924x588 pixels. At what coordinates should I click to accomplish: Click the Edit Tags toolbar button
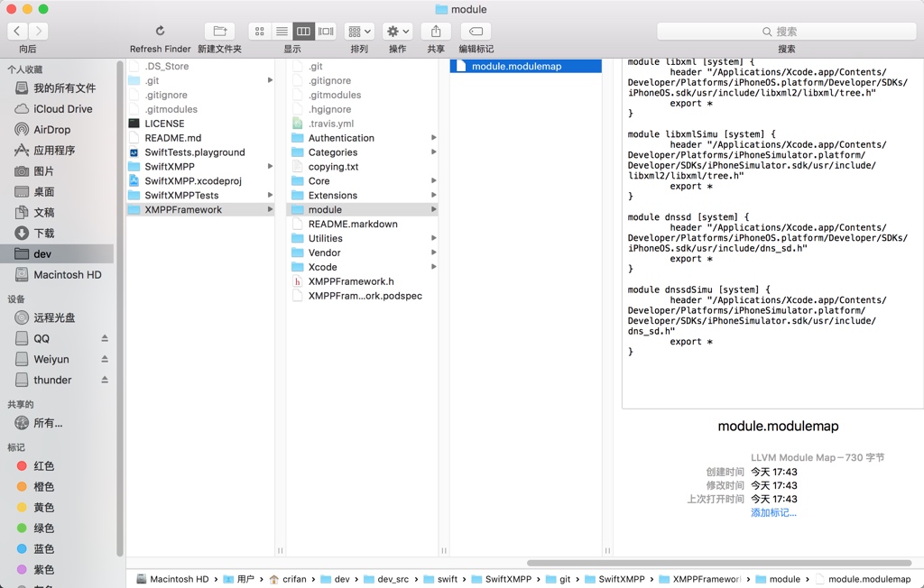[x=476, y=31]
